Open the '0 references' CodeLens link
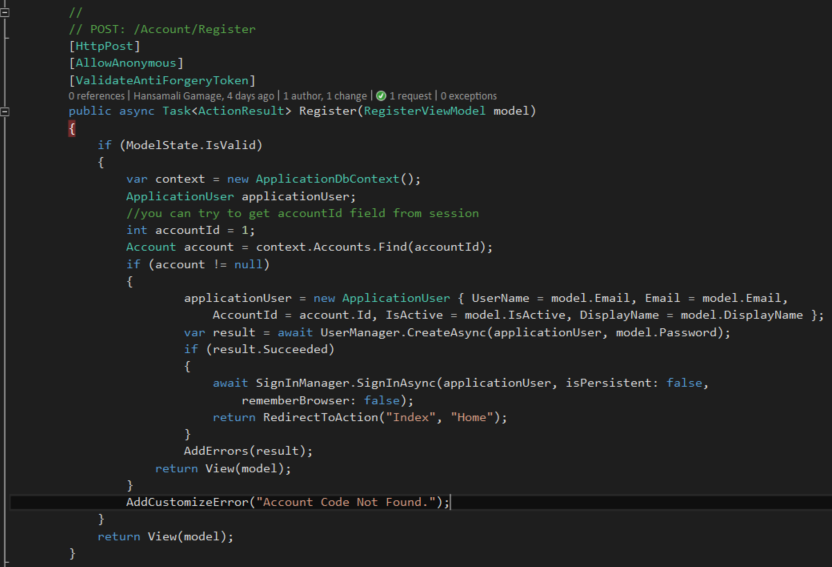 tap(97, 96)
